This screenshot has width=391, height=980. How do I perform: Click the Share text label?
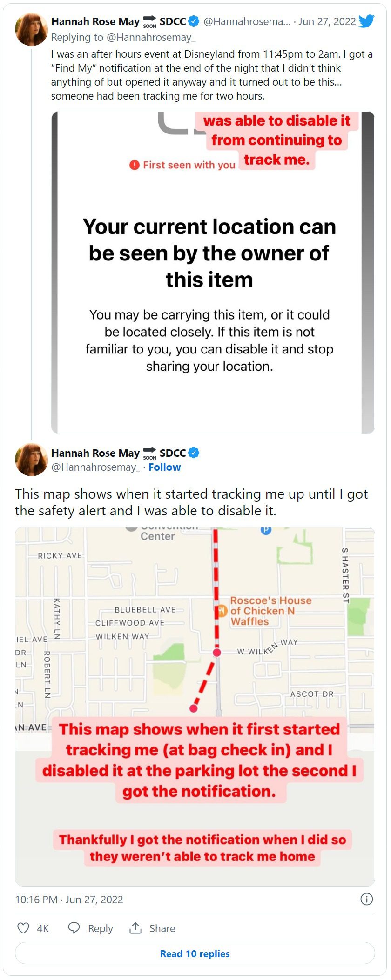click(162, 928)
